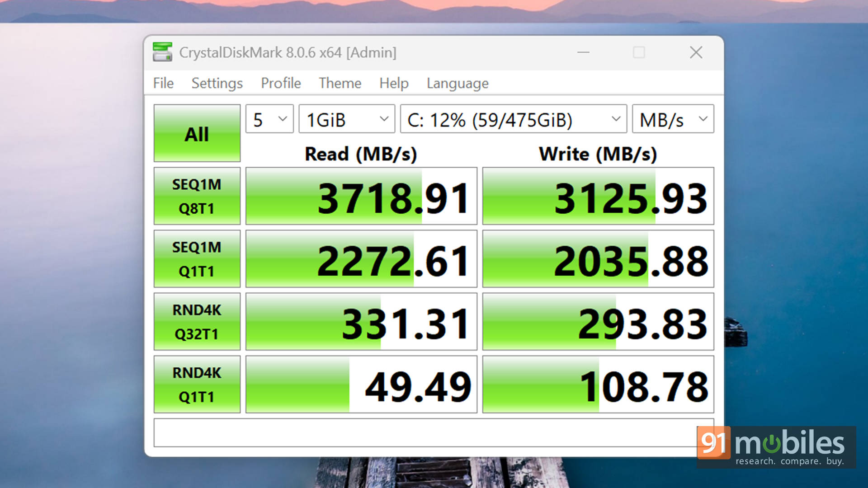Open the drive selector showing C: 12%
868x488 pixels.
513,119
